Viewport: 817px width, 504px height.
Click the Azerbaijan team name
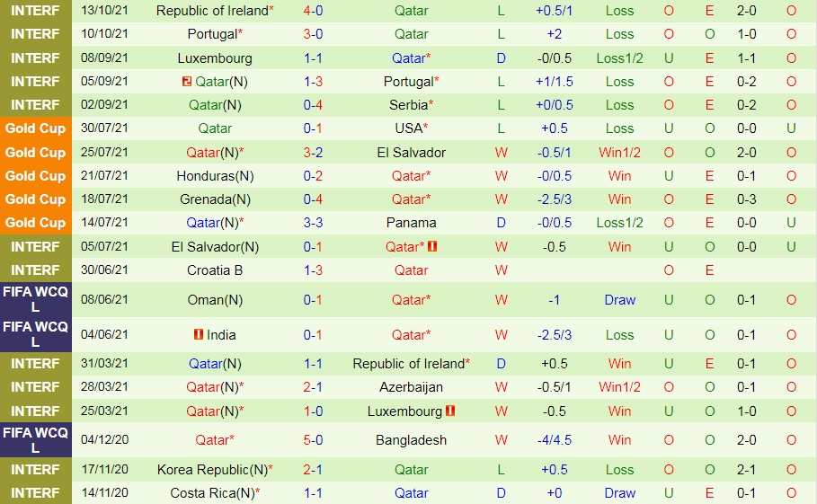point(411,387)
